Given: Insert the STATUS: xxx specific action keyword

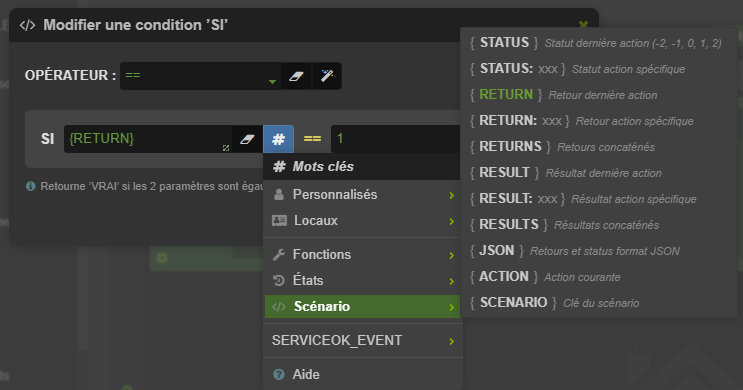Looking at the screenshot, I should tap(599, 69).
